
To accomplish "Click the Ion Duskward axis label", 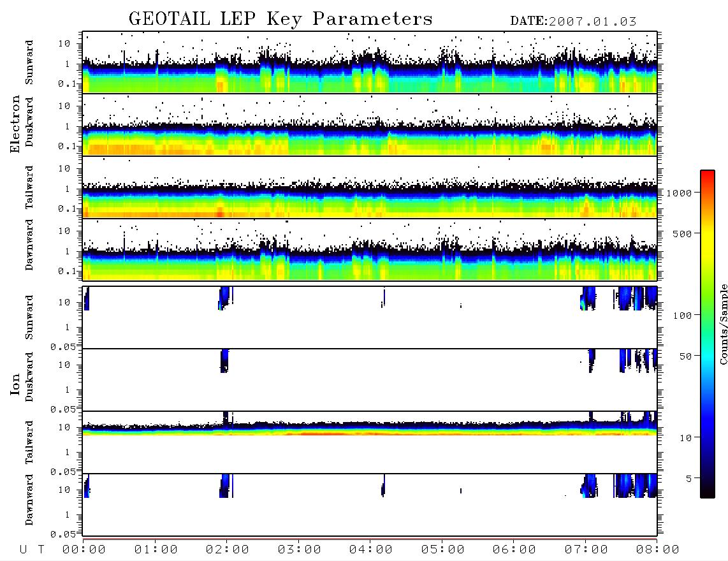I will (x=29, y=377).
